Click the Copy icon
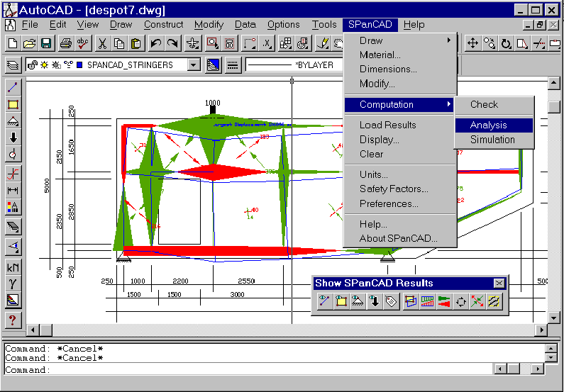This screenshot has height=392, width=564. coord(119,44)
